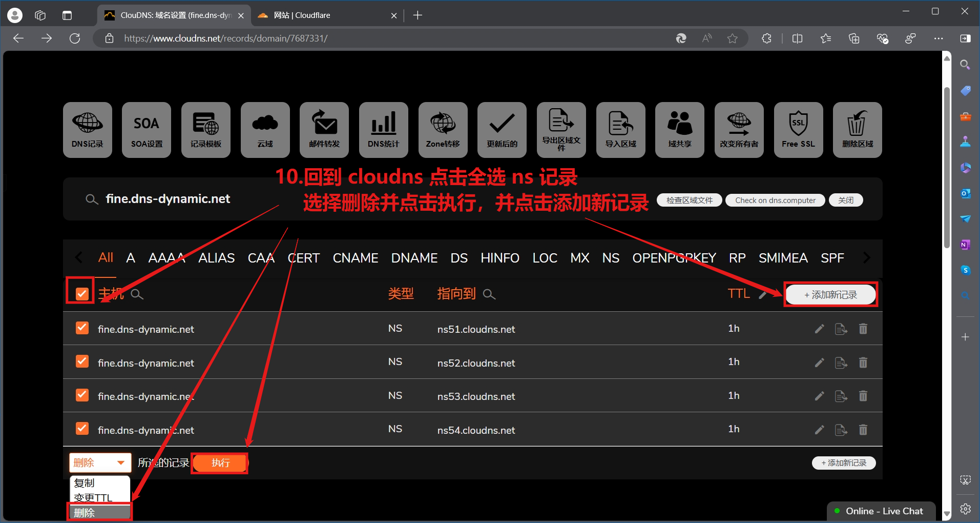This screenshot has width=980, height=523.
Task: Select the NS record type tab
Action: [x=611, y=258]
